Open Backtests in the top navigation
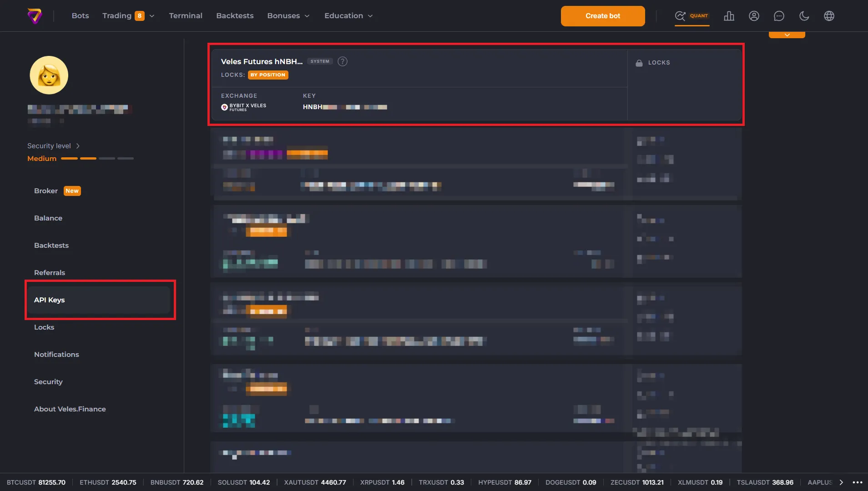Viewport: 868px width, 491px height. [235, 15]
